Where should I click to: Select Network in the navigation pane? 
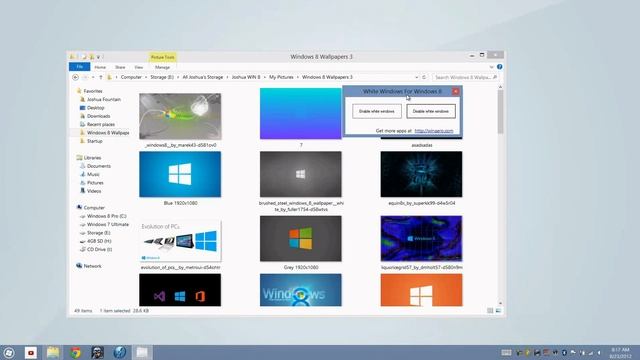(x=92, y=266)
